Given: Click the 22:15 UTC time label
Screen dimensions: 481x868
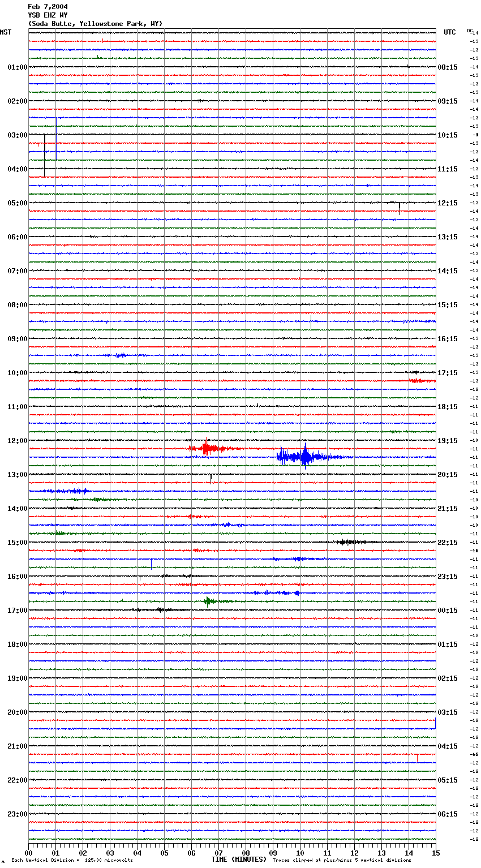Looking at the screenshot, I should (x=448, y=543).
